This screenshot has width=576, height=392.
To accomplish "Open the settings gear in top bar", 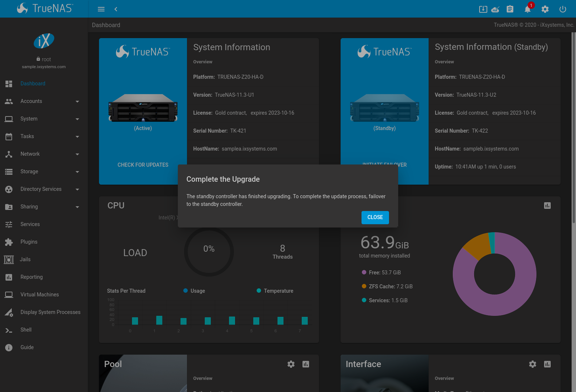I will click(x=545, y=9).
